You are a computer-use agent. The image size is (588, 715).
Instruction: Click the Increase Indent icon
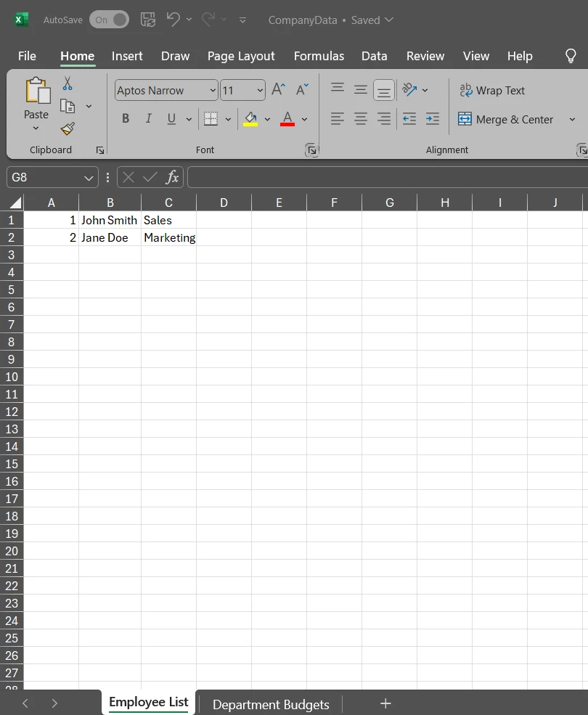433,119
